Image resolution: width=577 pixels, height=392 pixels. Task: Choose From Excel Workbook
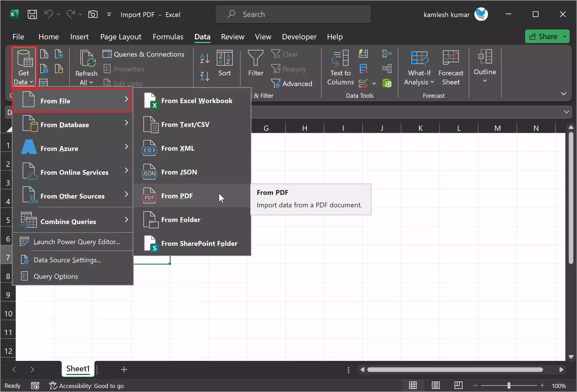point(192,101)
